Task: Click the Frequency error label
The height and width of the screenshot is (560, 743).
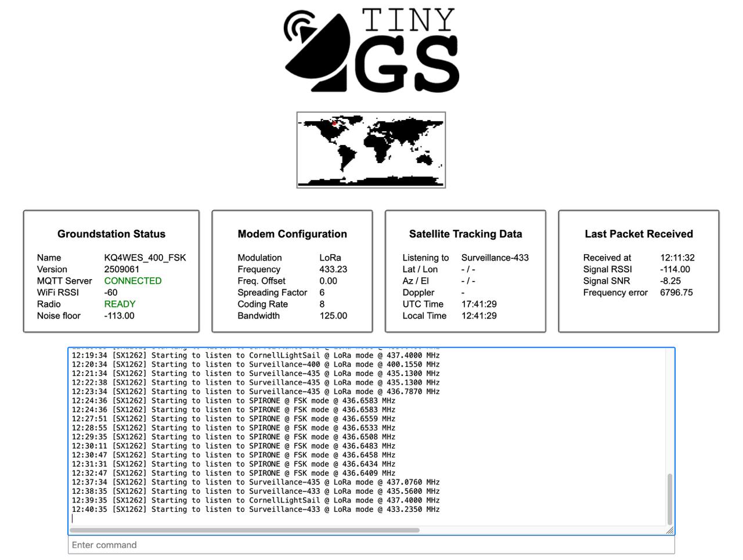Action: click(615, 292)
